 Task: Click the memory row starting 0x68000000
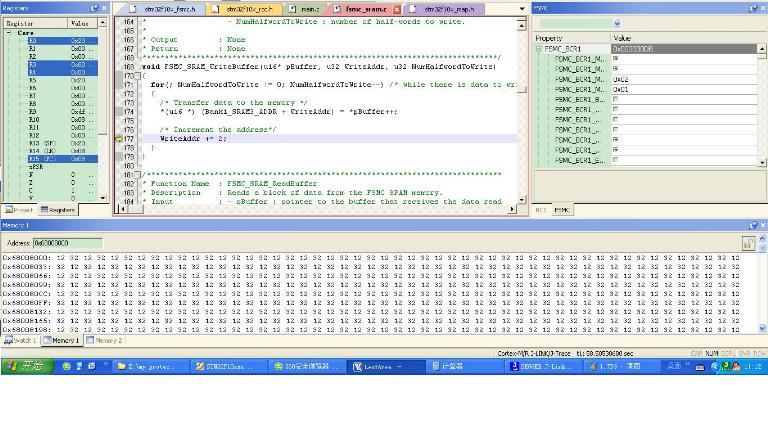[371, 258]
